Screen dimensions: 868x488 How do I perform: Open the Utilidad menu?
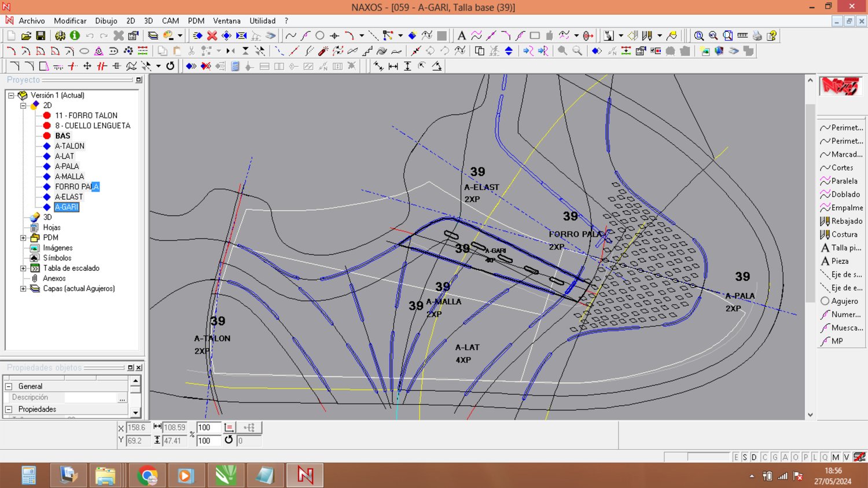tap(262, 21)
